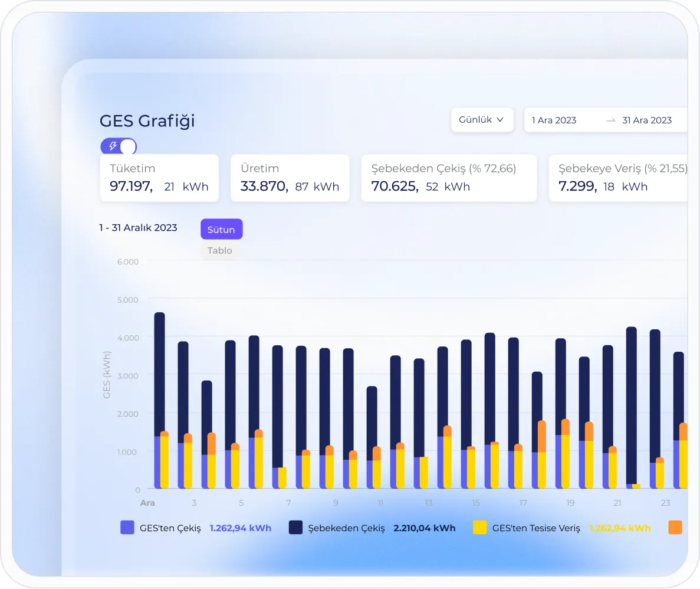The width and height of the screenshot is (700, 589).
Task: Select the end date 31 Ara 2023
Action: (x=647, y=120)
